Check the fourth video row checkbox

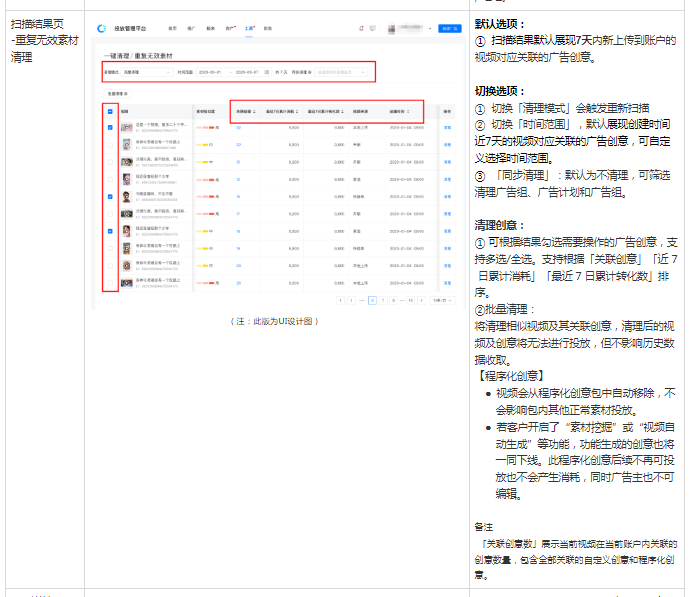(x=110, y=179)
